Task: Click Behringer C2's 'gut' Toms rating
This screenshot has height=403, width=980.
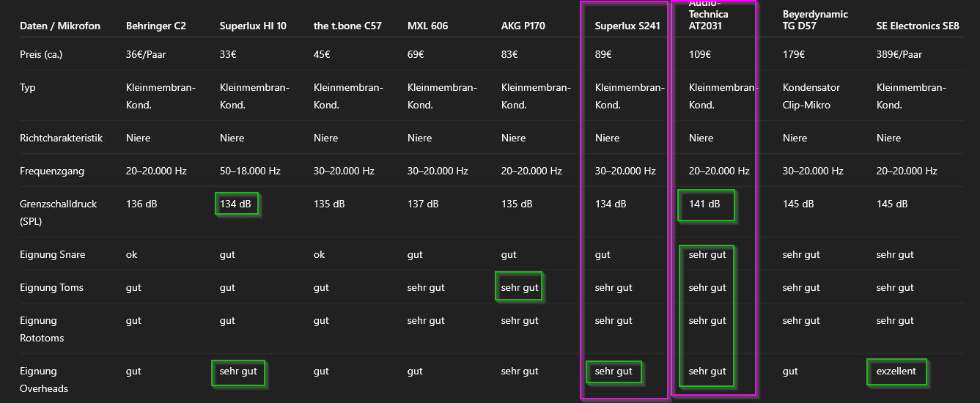Action: (x=133, y=287)
